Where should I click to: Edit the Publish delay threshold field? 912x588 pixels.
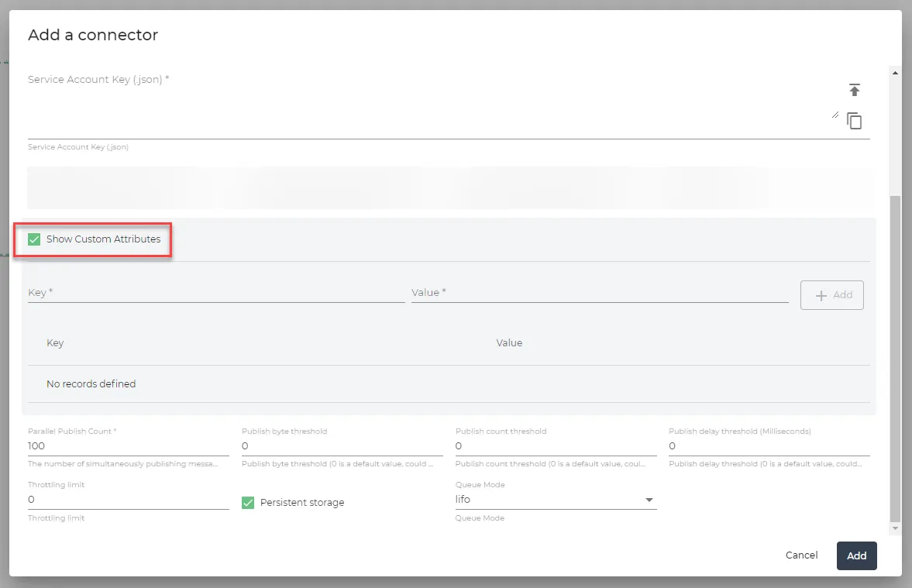pos(769,446)
